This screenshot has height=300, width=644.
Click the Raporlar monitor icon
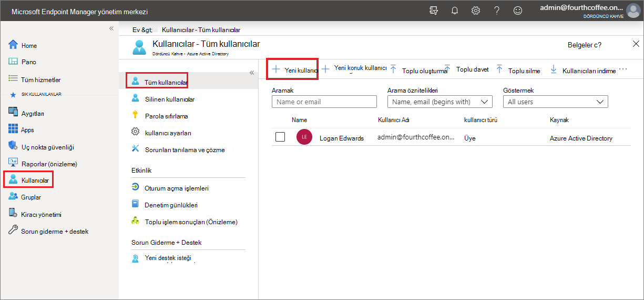14,163
